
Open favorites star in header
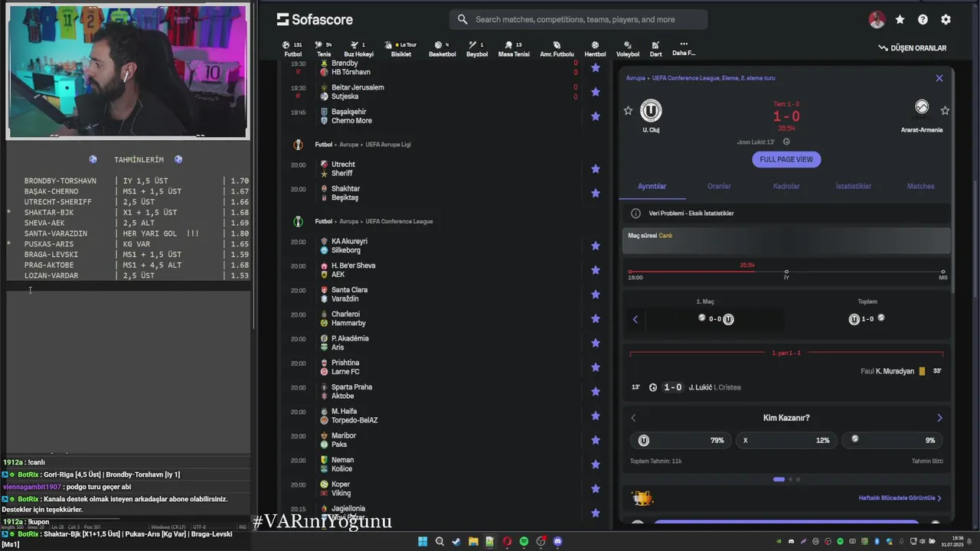pyautogui.click(x=900, y=20)
